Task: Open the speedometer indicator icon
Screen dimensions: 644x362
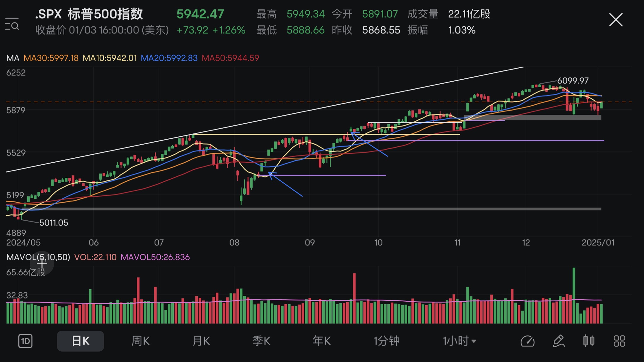Action: 528,341
